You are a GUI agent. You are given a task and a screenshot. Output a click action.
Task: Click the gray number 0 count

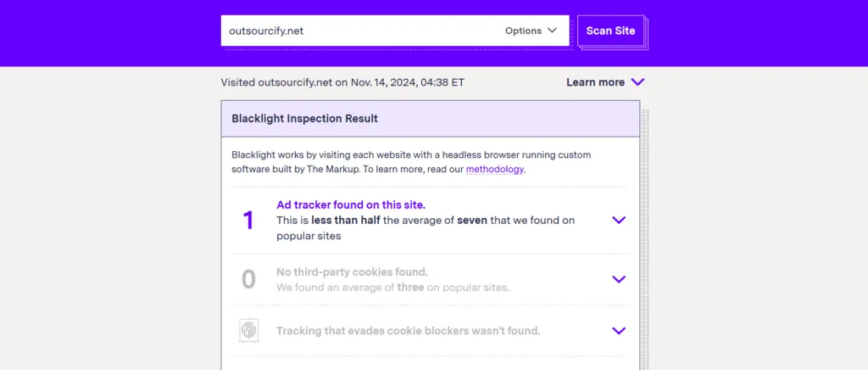248,279
